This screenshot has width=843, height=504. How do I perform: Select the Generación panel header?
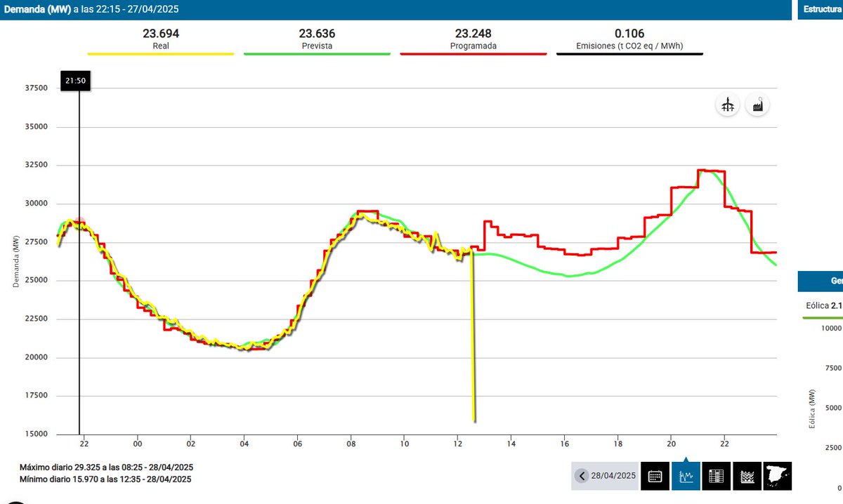pos(822,281)
